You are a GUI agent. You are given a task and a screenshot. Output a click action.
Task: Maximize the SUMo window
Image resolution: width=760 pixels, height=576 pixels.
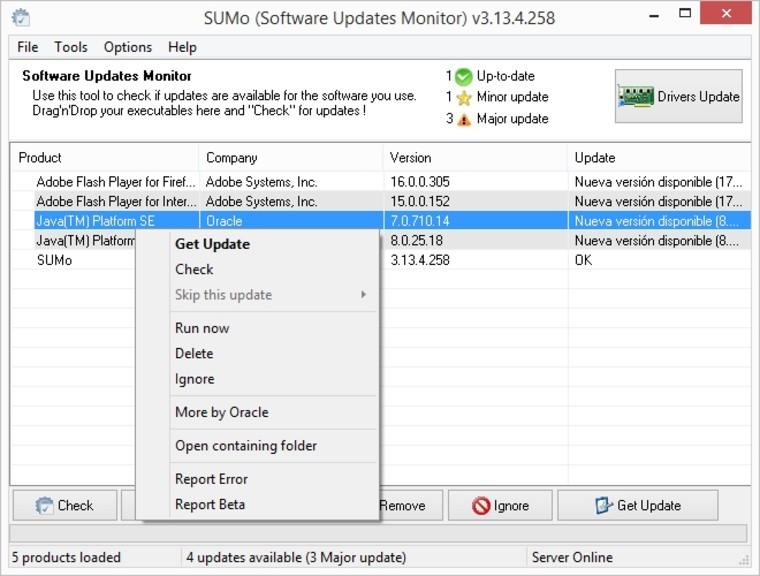click(x=685, y=14)
